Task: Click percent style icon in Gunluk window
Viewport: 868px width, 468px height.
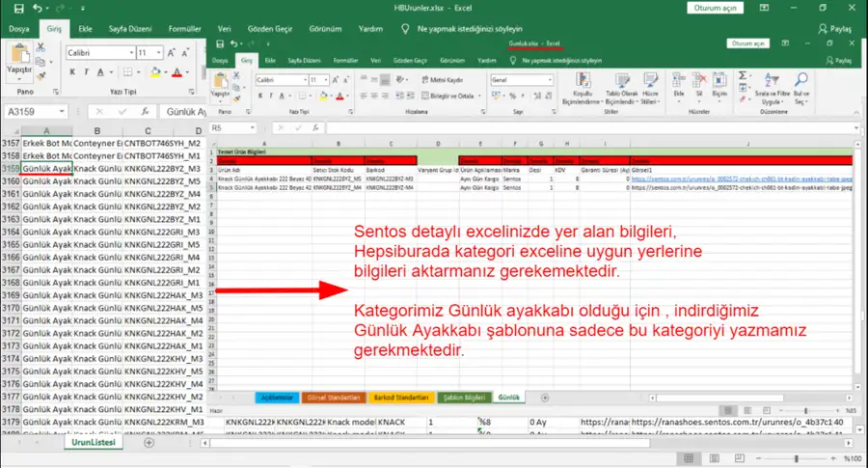Action: pos(513,96)
